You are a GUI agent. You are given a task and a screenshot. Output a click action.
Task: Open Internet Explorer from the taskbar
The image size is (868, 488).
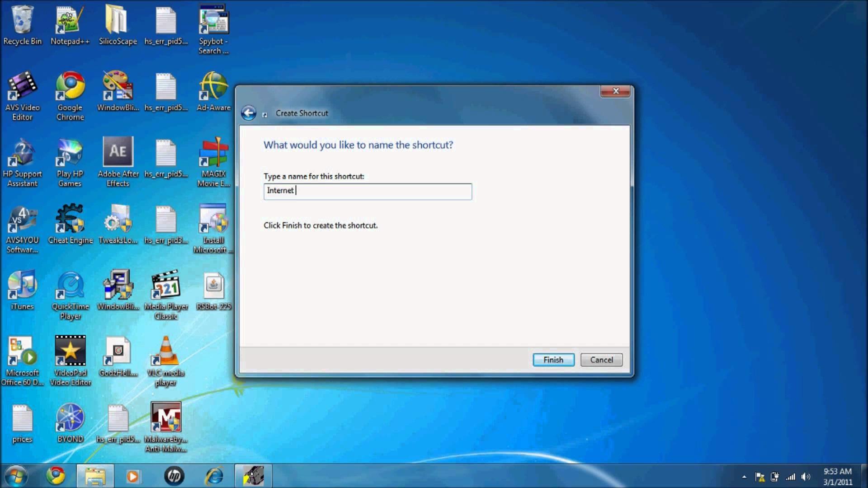pyautogui.click(x=214, y=476)
